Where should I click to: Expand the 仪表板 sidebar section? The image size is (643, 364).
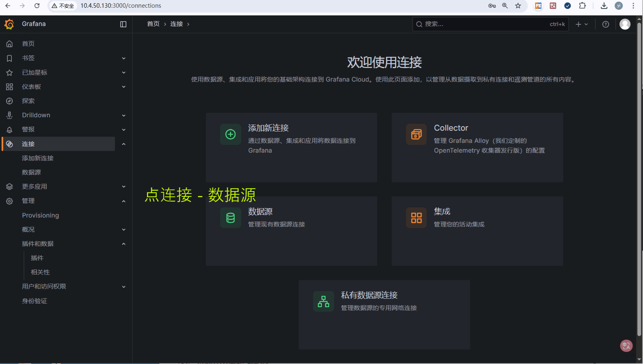(x=124, y=87)
